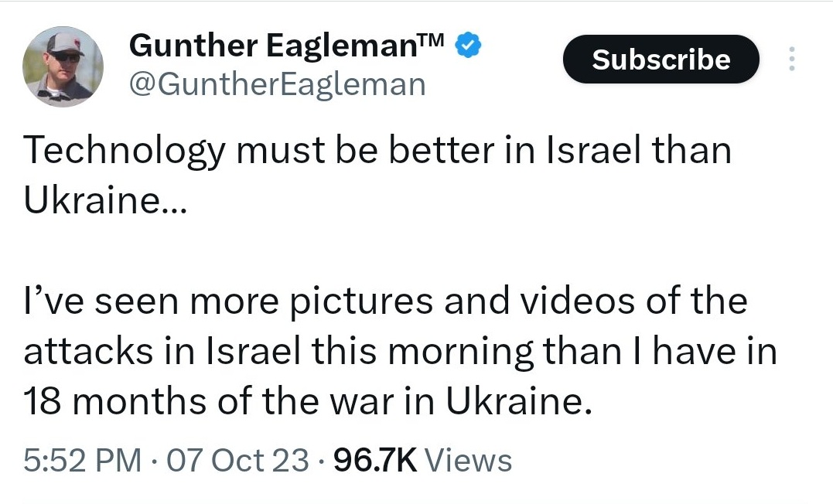Click the trademark symbol after the name
This screenshot has height=504, width=833.
(x=432, y=40)
